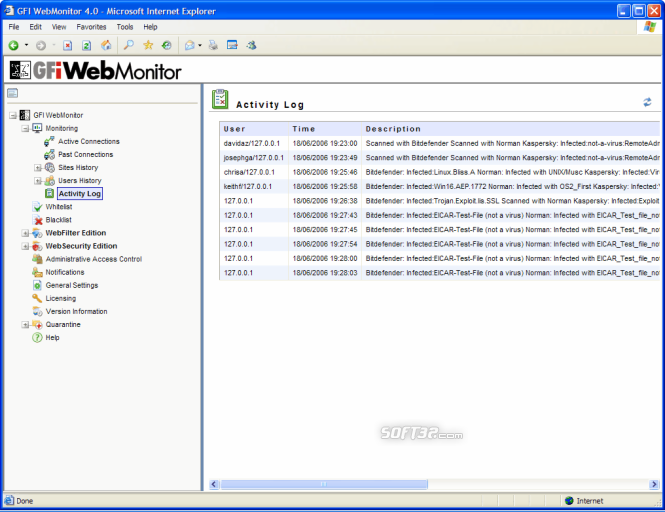Screen dimensions: 665x512
Task: Click the Stop loading icon
Action: [67, 45]
